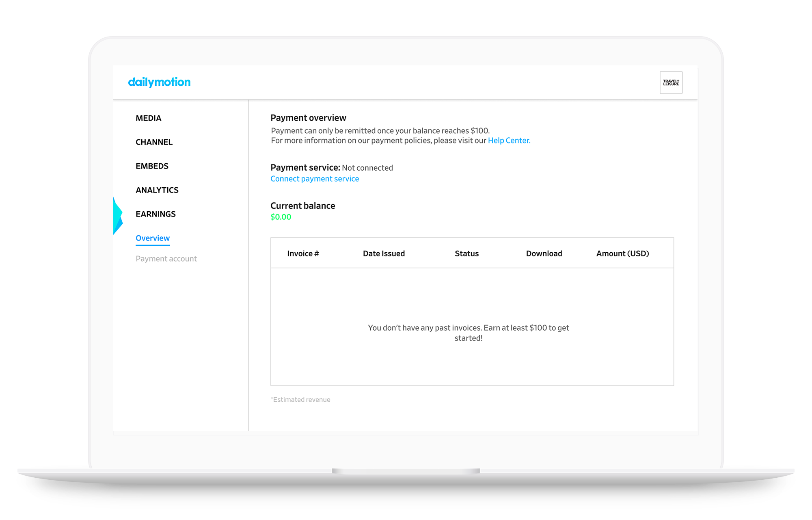
Task: Click the blue active-section arrow marker
Action: pos(117,215)
